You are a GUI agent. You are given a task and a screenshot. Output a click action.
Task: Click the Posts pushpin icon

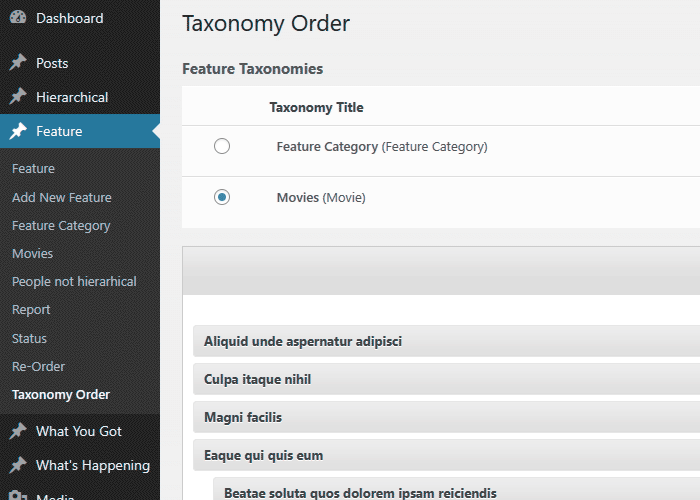[x=18, y=63]
